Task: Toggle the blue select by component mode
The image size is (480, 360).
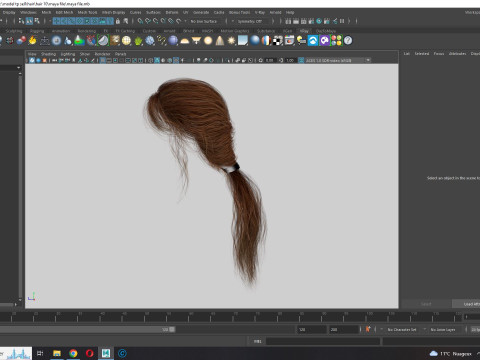Action: coord(29,21)
